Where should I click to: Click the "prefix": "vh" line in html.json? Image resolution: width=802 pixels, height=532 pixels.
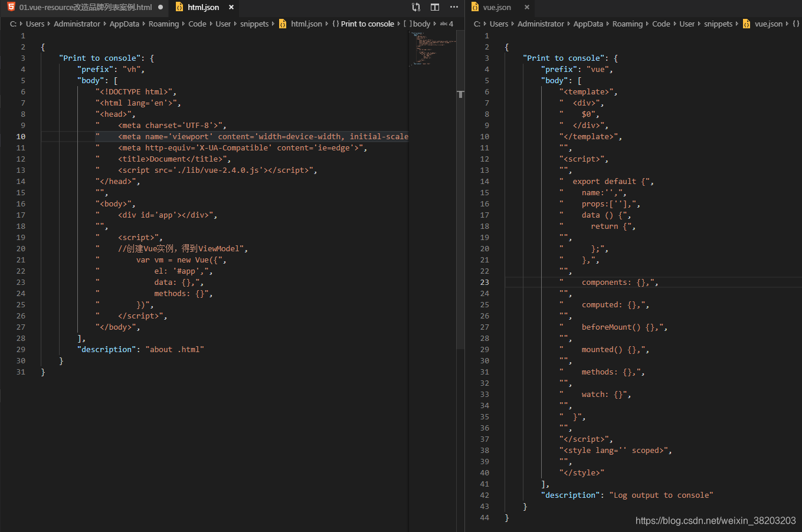pos(111,69)
